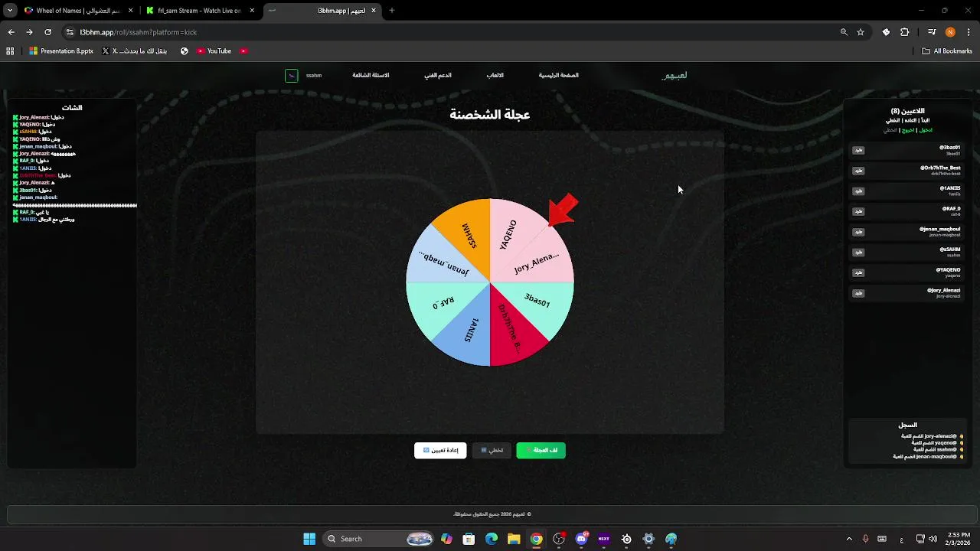Open new Chrome tab
Image resolution: width=980 pixels, height=551 pixels.
click(x=392, y=11)
